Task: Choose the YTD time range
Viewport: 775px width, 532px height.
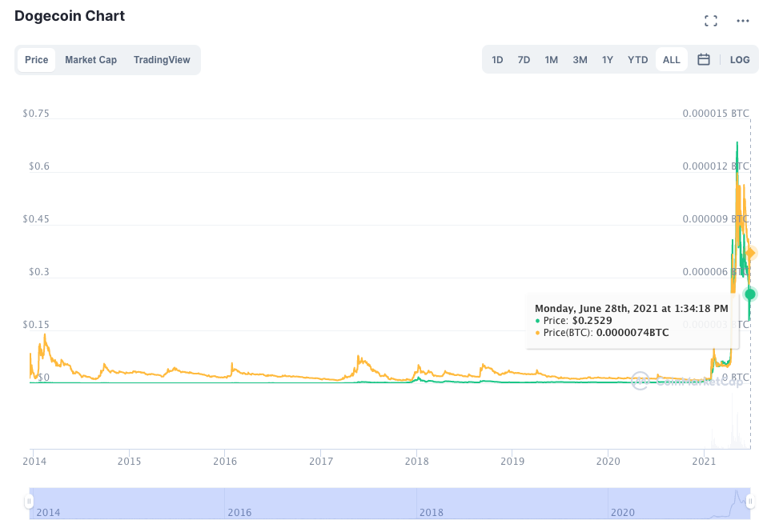Action: click(x=637, y=59)
